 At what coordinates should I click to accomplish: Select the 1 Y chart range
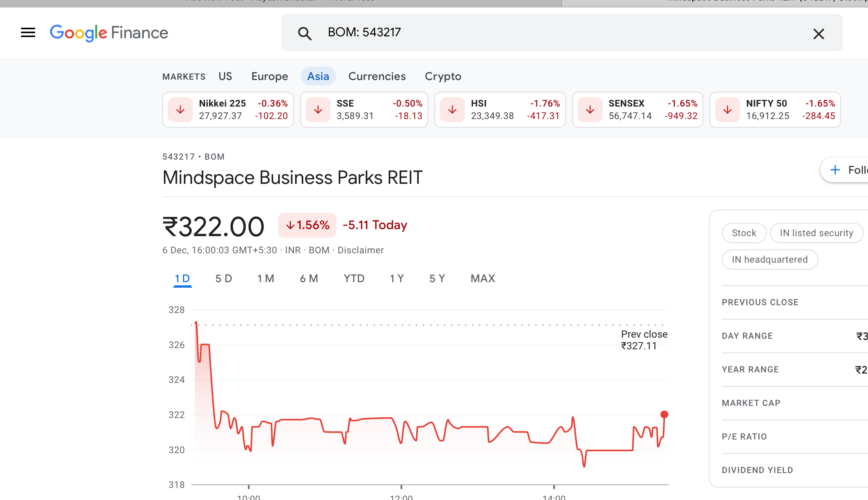[397, 279]
